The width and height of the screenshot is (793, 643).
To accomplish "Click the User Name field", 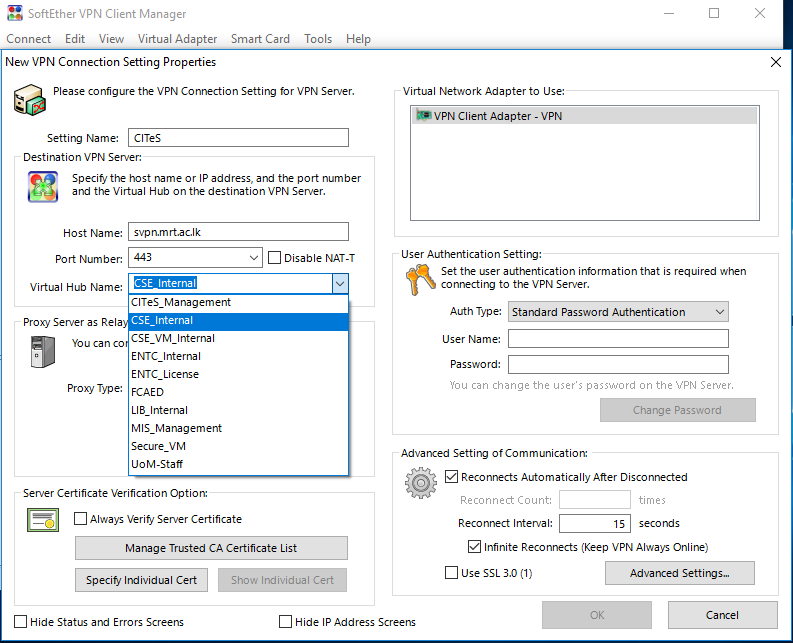I will tap(618, 338).
